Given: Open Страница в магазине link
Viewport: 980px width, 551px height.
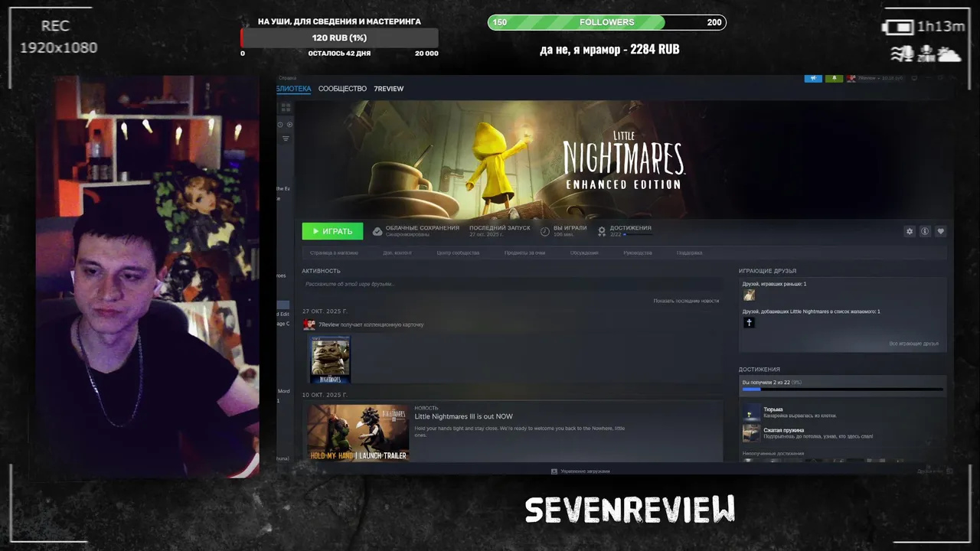Looking at the screenshot, I should (x=334, y=253).
